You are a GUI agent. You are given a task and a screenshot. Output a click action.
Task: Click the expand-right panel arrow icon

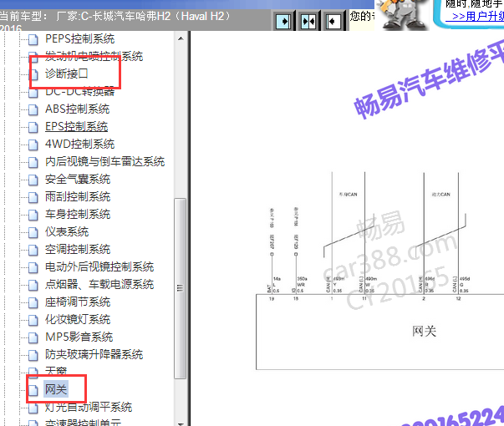click(x=283, y=21)
